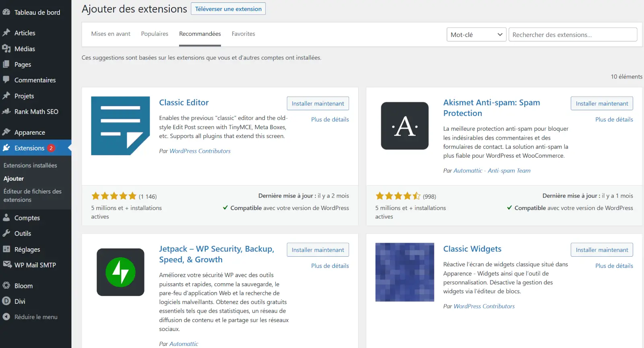This screenshot has width=644, height=348.
Task: Click Akismet star rating with 998 reviews
Action: [x=398, y=196]
